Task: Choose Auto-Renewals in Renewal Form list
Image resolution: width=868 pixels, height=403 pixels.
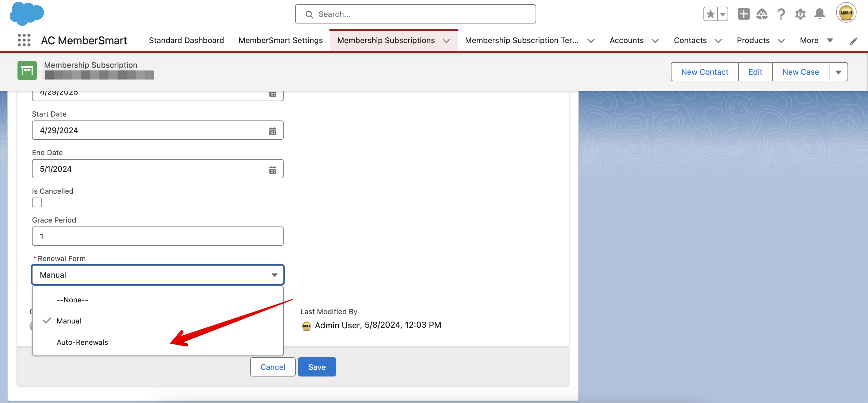Action: tap(158, 342)
